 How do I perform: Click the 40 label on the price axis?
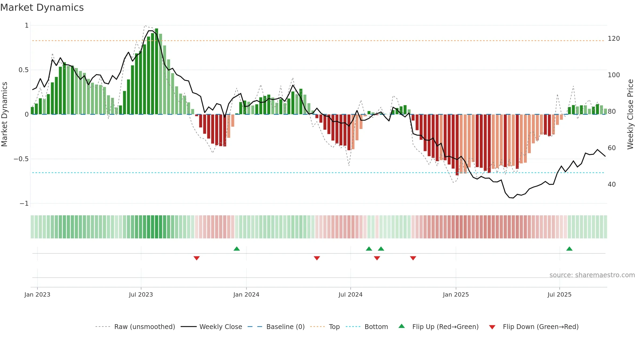pos(612,184)
